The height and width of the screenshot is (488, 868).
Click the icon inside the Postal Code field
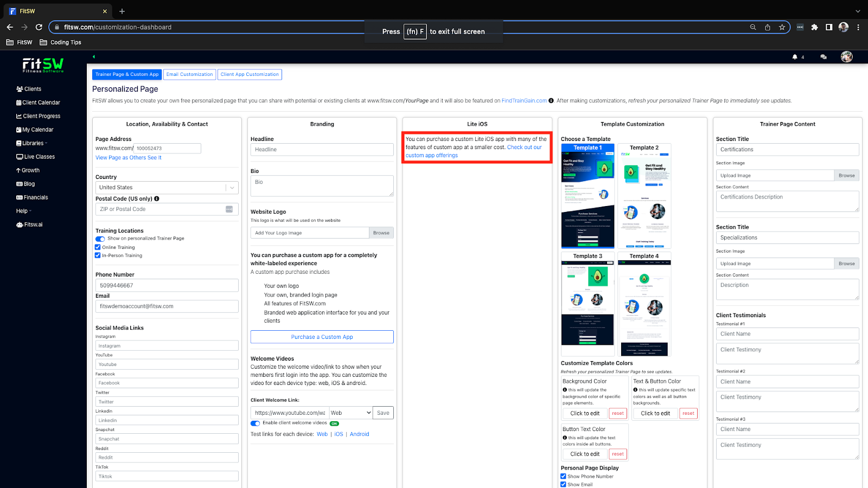[229, 209]
